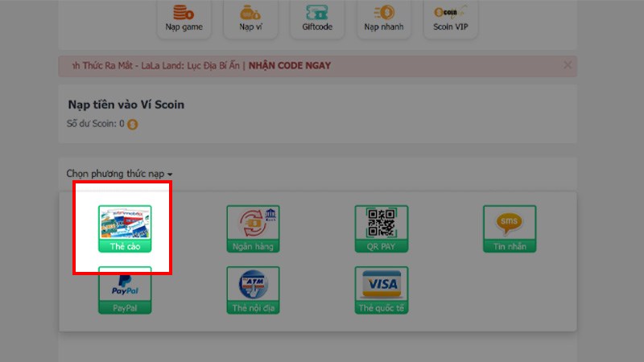Click the Nạp tiền vào Ví Scoin heading
644x362 pixels.
[x=126, y=105]
